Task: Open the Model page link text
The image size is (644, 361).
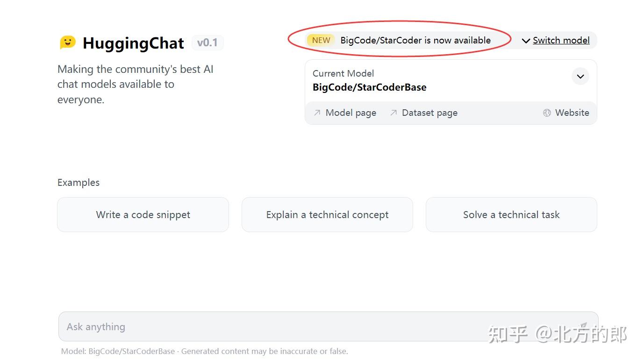Action: (x=351, y=113)
